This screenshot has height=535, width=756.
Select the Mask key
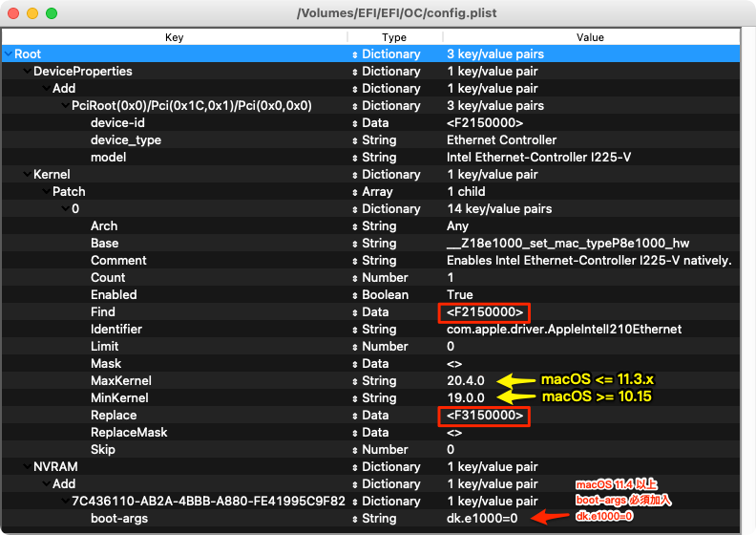pyautogui.click(x=106, y=364)
